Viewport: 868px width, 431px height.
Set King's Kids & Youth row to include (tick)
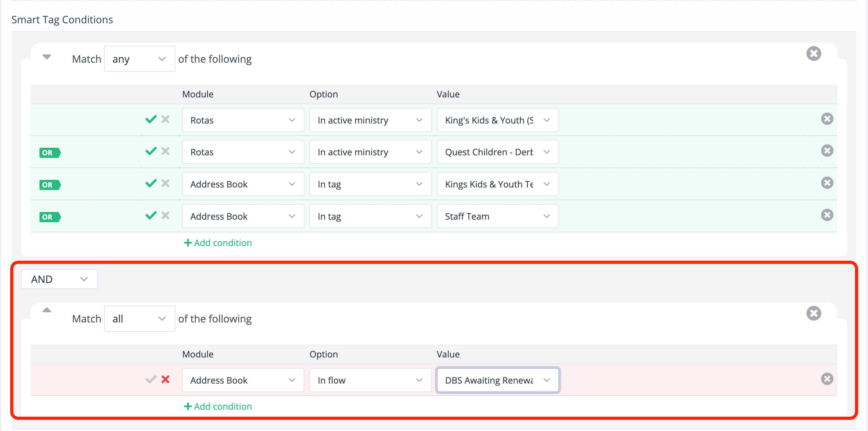(151, 119)
